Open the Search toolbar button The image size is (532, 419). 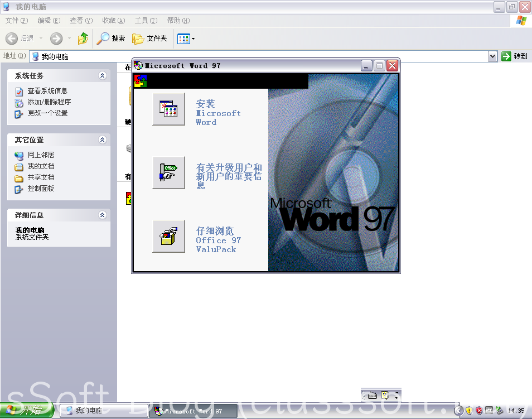click(x=111, y=38)
